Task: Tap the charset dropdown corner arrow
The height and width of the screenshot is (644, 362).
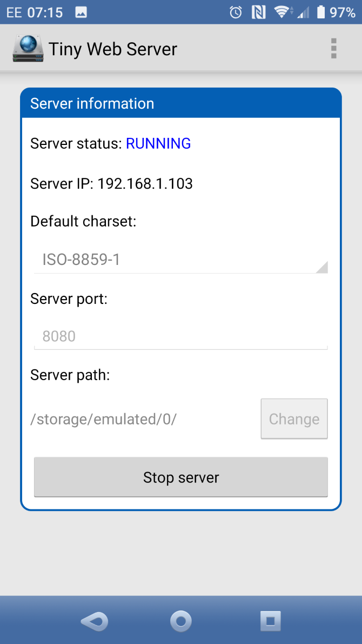Action: [323, 266]
